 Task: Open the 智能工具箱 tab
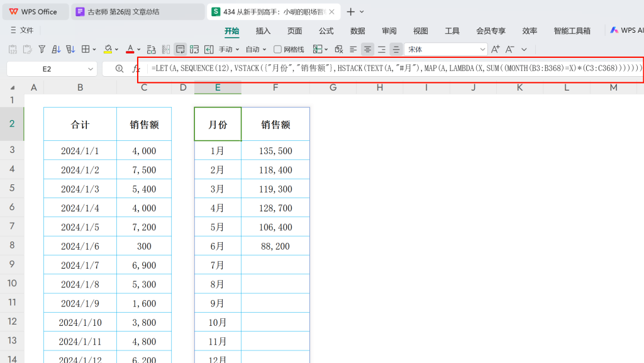(572, 31)
